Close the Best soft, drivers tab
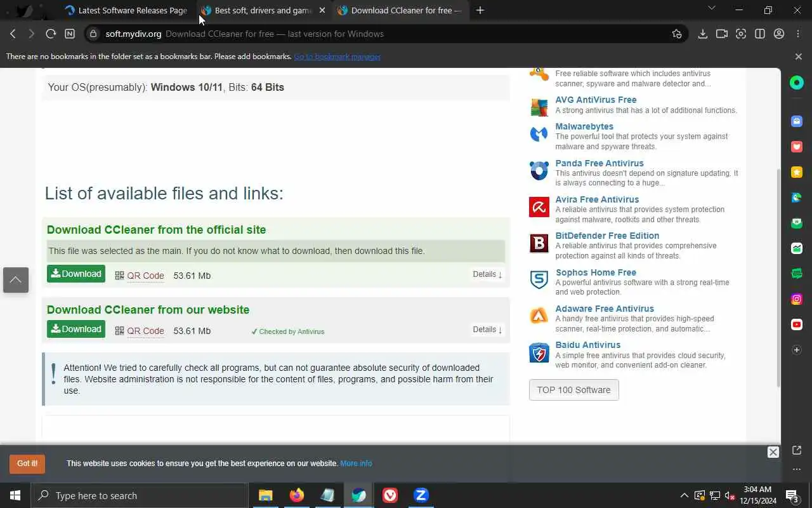This screenshot has width=812, height=508. [x=322, y=10]
